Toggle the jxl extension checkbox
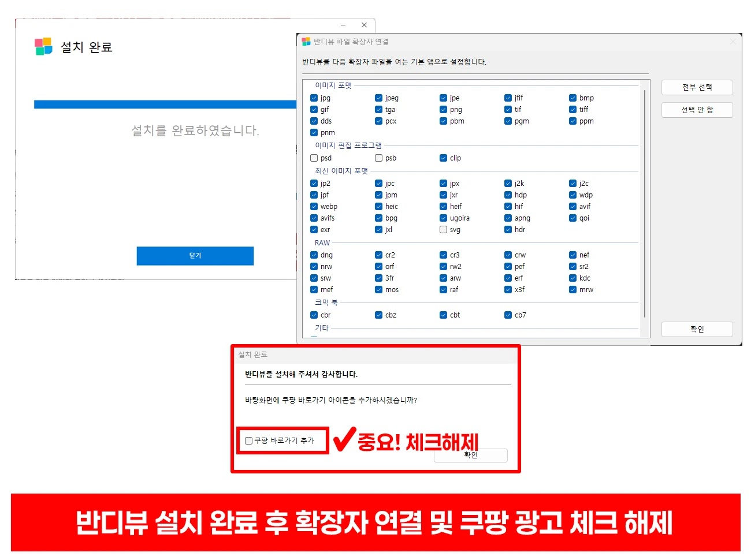The height and width of the screenshot is (560, 751). 379,230
